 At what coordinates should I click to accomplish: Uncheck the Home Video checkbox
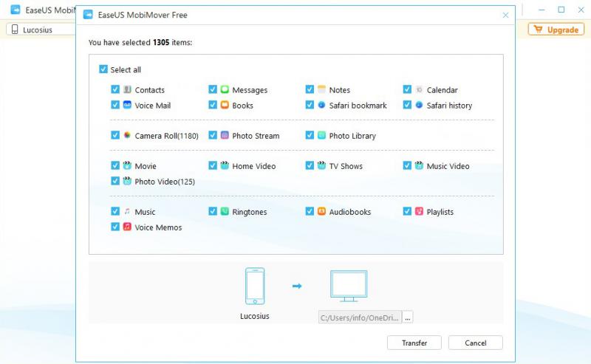[213, 165]
